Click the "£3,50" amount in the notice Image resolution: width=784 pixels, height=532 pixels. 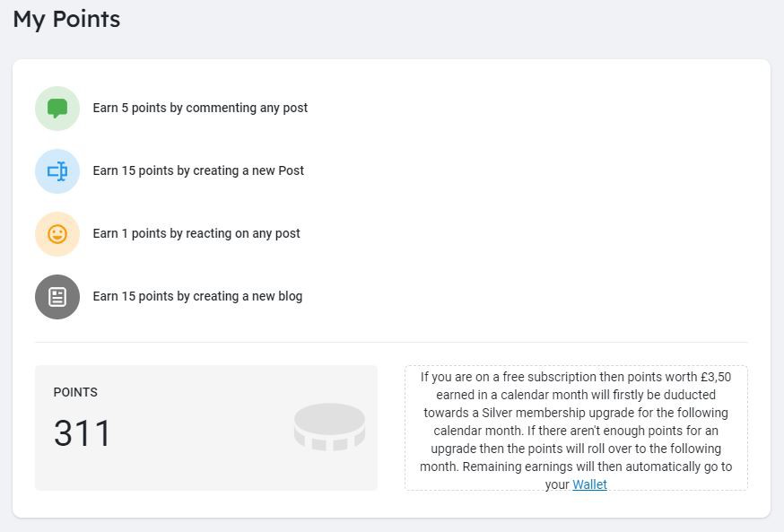click(x=715, y=377)
